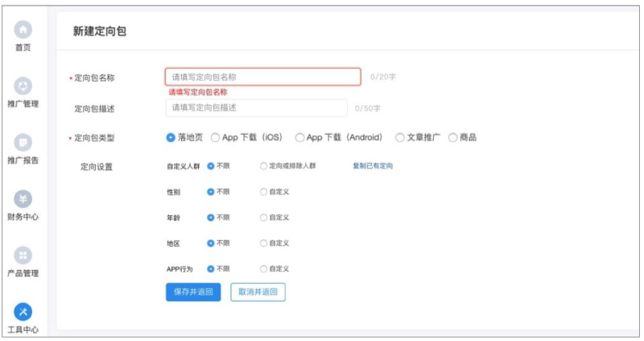Click the 定向包类型 field label
Screen dimensions: 644x341
tap(94, 138)
